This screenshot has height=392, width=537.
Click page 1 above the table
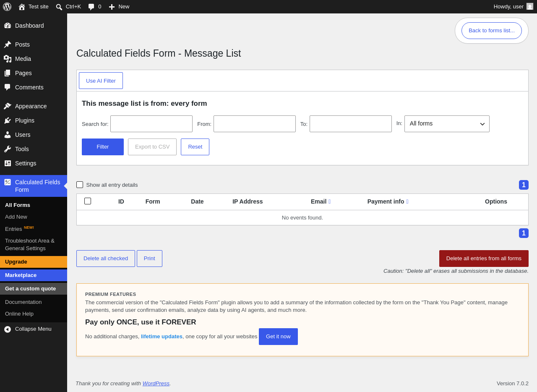tap(524, 185)
